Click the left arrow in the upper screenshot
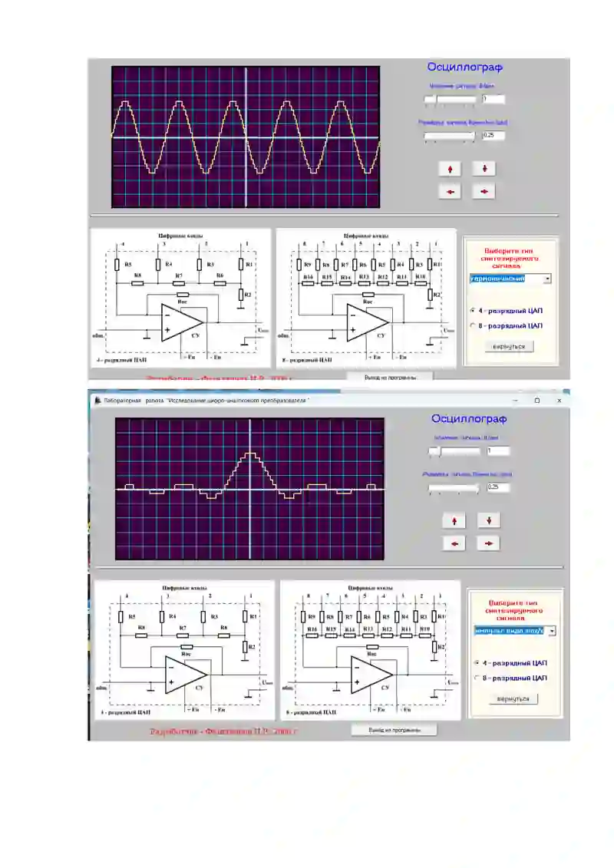614x868 pixels. click(x=450, y=192)
